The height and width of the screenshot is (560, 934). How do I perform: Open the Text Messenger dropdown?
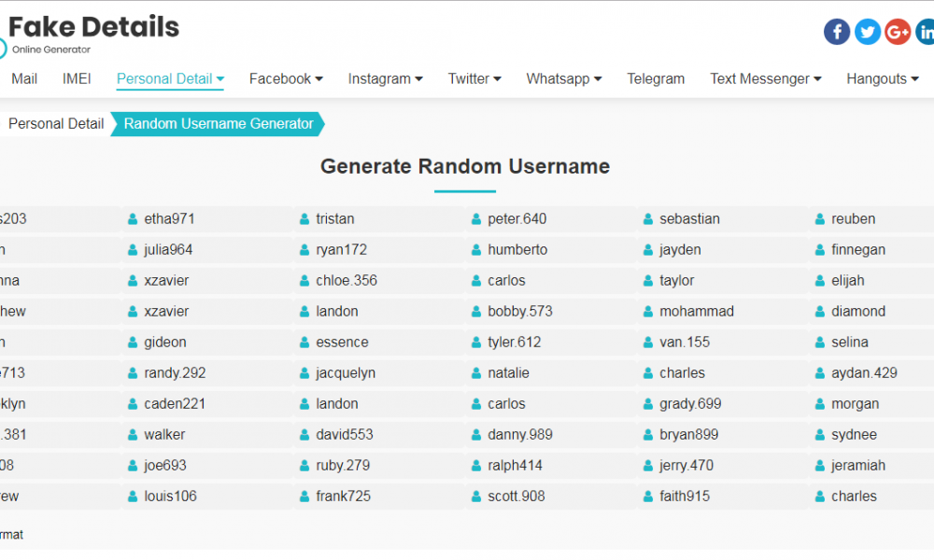[x=765, y=79]
